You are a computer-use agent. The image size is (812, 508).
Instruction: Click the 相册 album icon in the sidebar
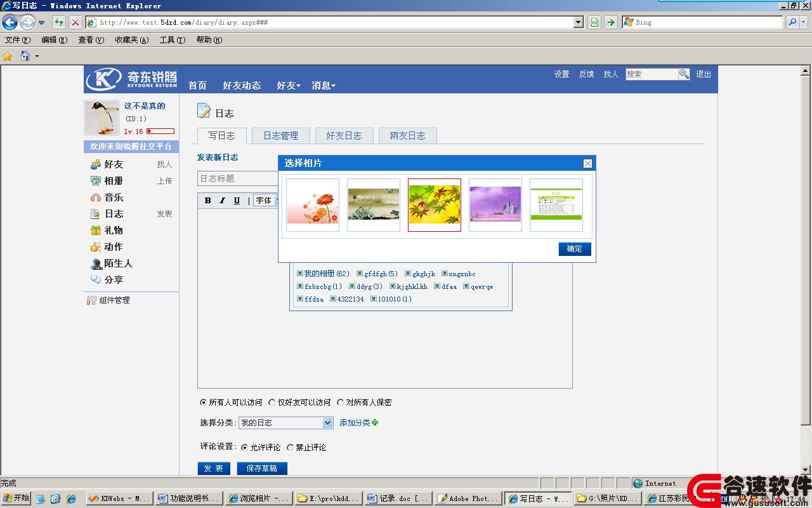point(96,181)
